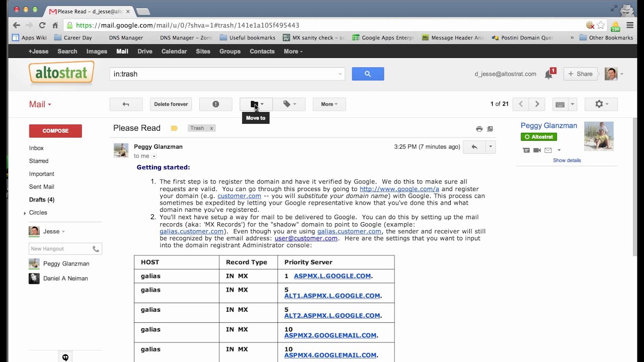Open the Starred folder
644x362 pixels.
click(39, 161)
